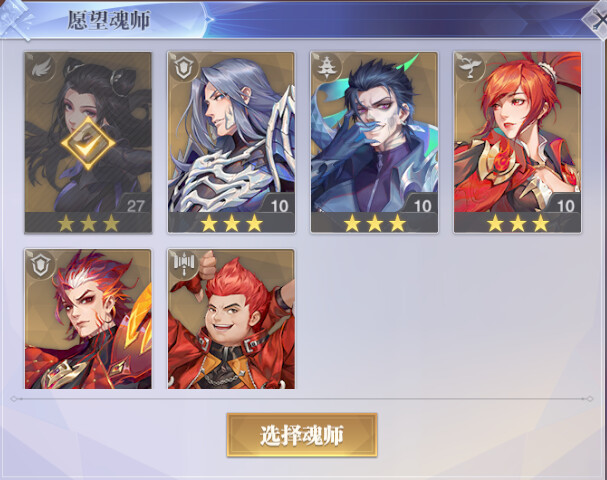
Task: Click the hammer emblem beside 愿望魂师 title
Action: [16, 19]
